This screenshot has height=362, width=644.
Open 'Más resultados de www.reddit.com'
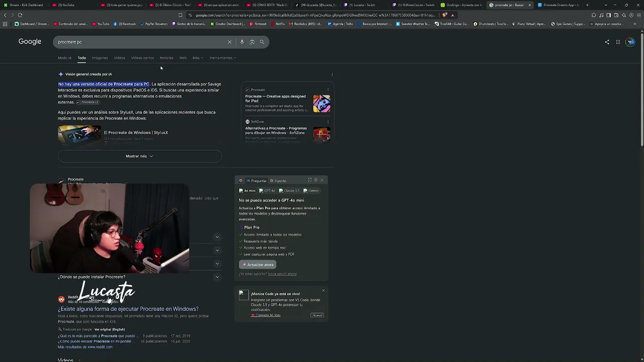coord(85,347)
